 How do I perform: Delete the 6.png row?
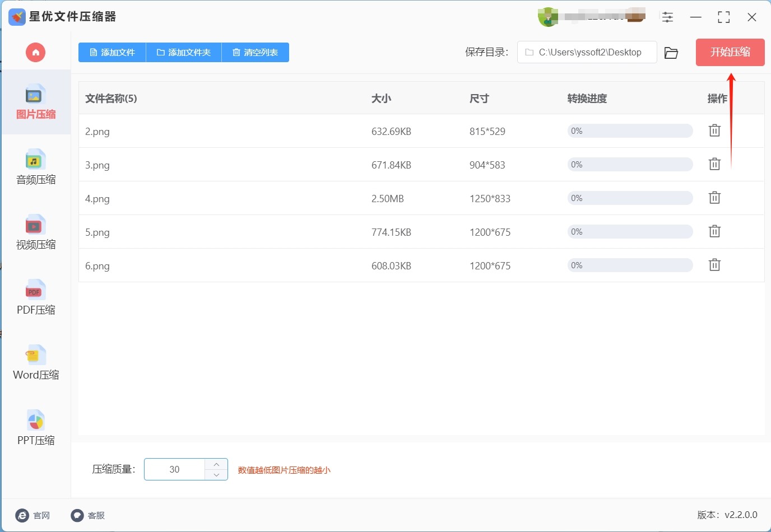pos(714,265)
